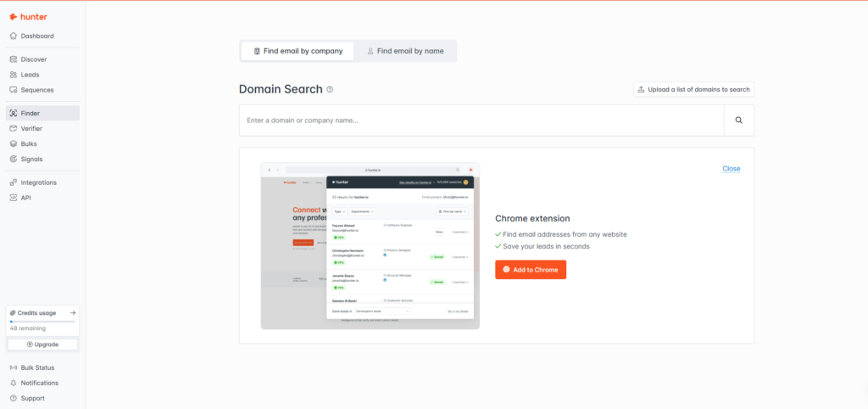
Task: Click the upload icon beside domain list
Action: point(641,89)
